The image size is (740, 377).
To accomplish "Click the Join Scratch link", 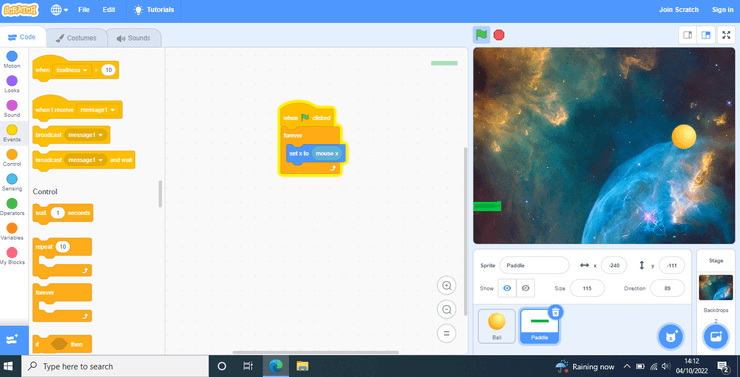I will click(679, 10).
